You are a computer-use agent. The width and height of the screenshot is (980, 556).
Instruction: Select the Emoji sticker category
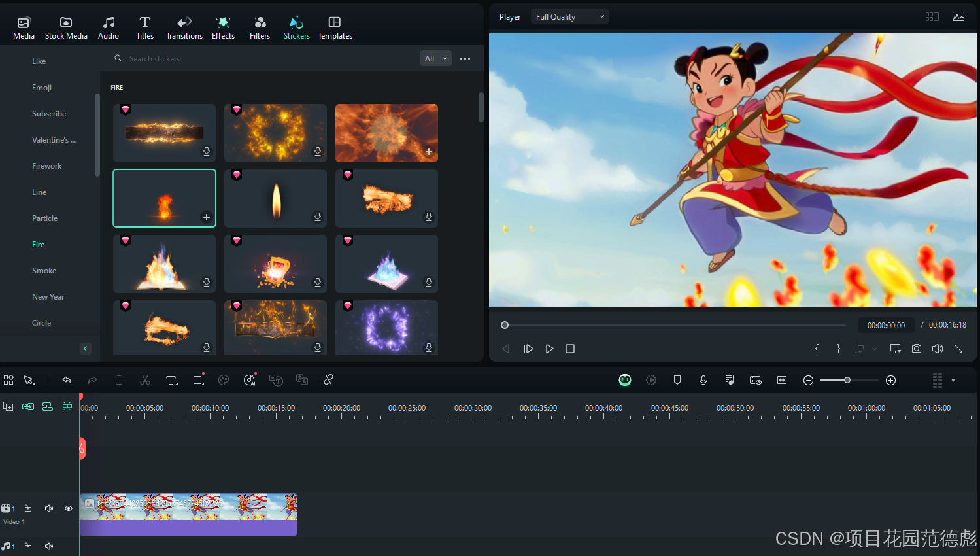coord(42,88)
